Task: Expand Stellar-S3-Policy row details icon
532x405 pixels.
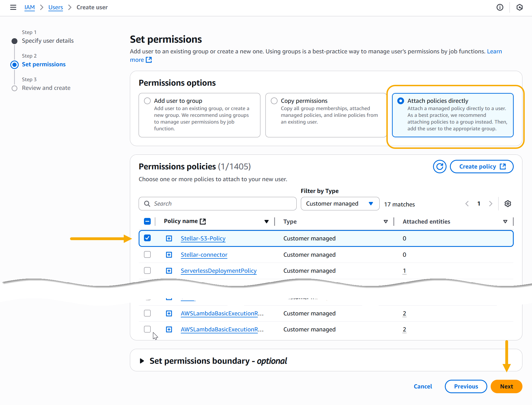Action: (169, 238)
